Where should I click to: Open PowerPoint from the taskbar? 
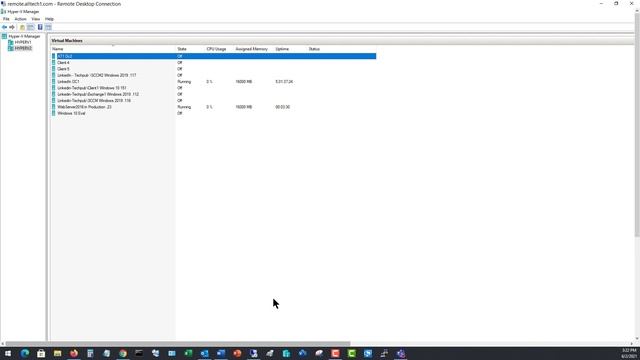tap(237, 353)
